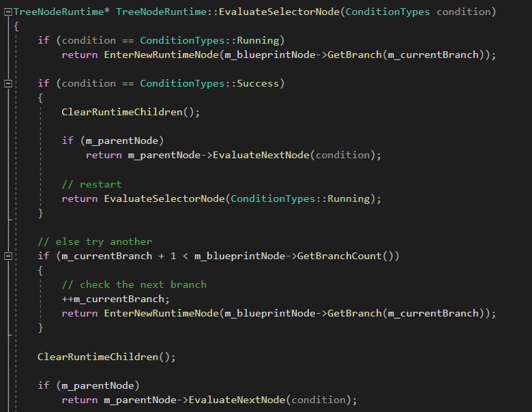Collapse the EvaluateSelectorNode function fold marker
This screenshot has width=532, height=412.
[x=8, y=12]
